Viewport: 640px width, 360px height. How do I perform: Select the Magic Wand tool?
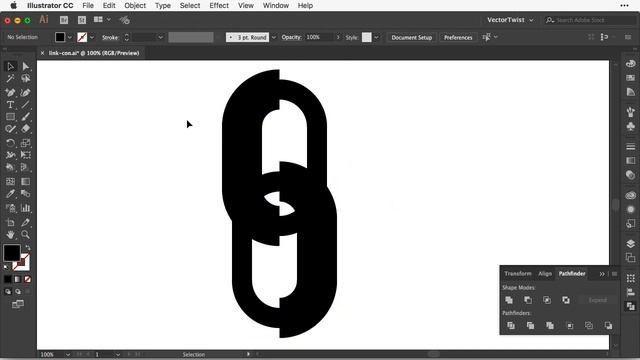click(10, 78)
